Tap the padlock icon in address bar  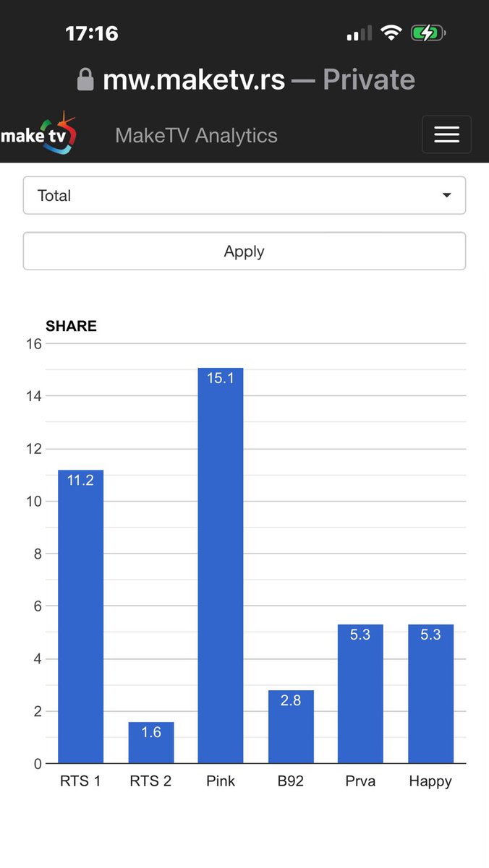(x=85, y=80)
